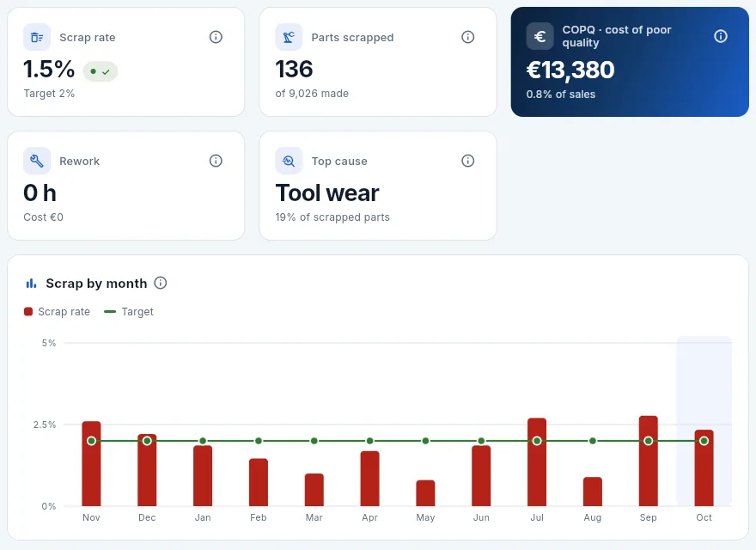Click the target point above May bar
Screen dimensions: 756x550
coord(425,441)
